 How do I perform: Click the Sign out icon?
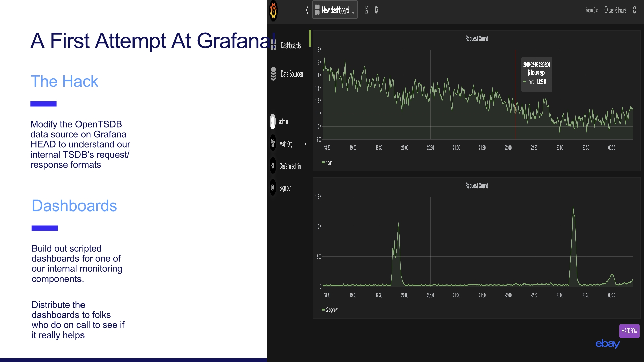click(273, 188)
